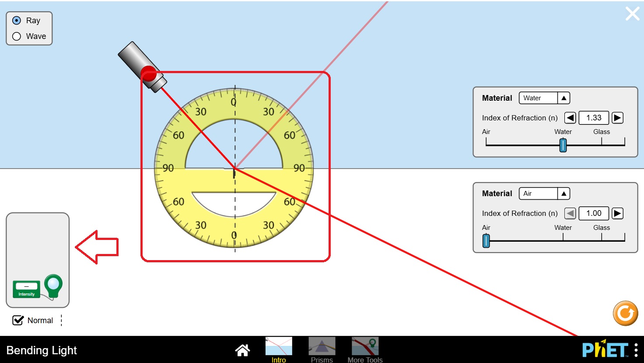
Task: Decrease the 1.33 index of refraction
Action: (570, 118)
